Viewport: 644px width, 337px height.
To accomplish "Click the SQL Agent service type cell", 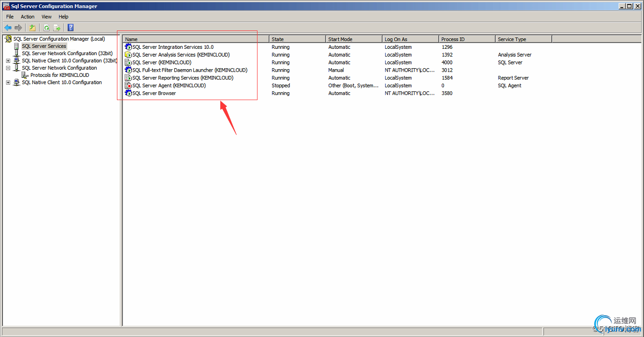I will click(x=510, y=86).
